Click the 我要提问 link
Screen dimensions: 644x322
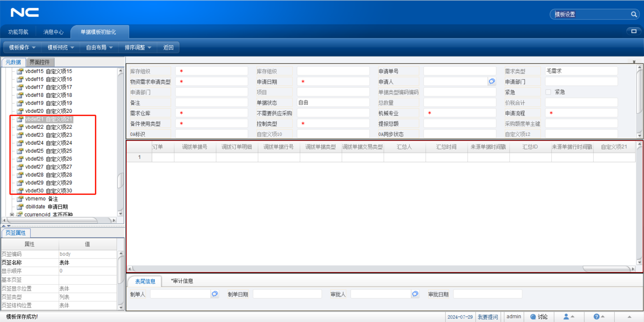click(x=488, y=317)
